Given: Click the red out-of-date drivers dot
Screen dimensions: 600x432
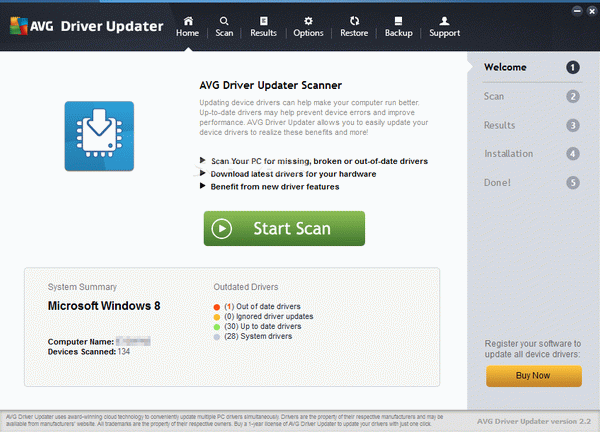Looking at the screenshot, I should 217,307.
